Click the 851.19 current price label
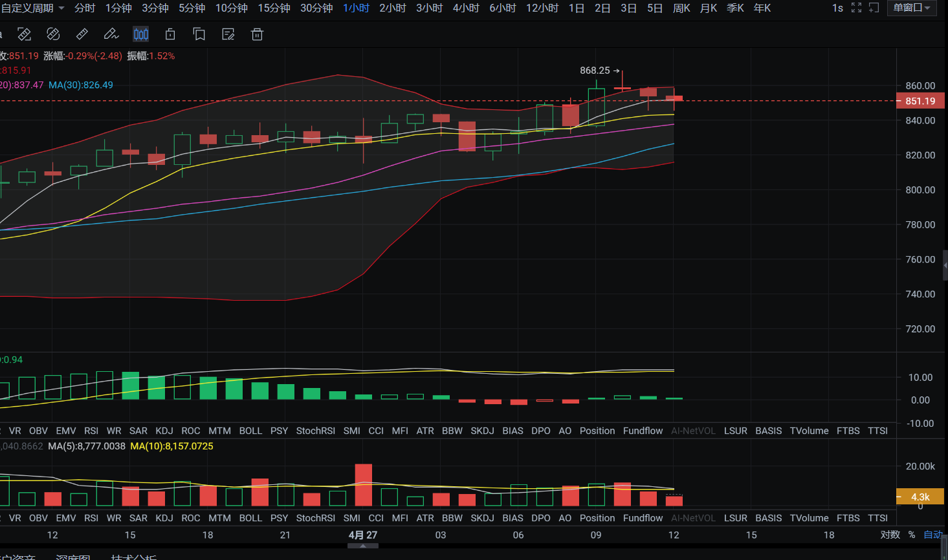This screenshot has width=948, height=560. (x=920, y=101)
